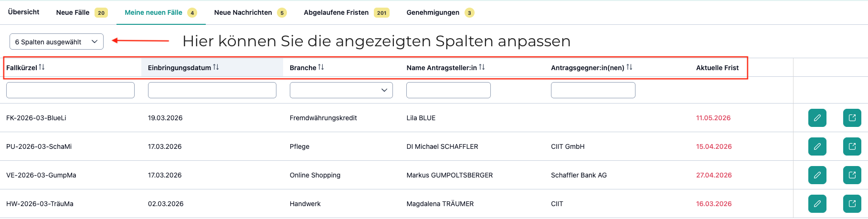Viewport: 868px width, 219px height.
Task: Switch to the Genehmigungen tab
Action: tap(440, 12)
